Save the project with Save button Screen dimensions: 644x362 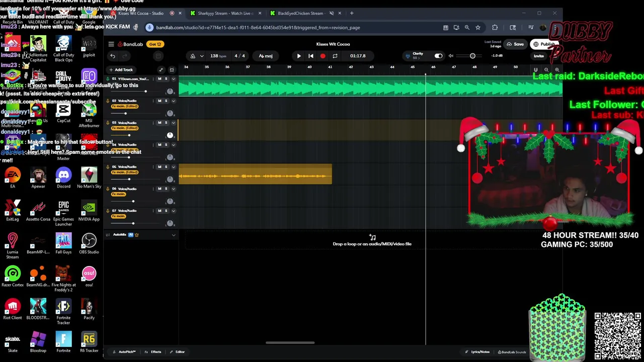pyautogui.click(x=515, y=44)
